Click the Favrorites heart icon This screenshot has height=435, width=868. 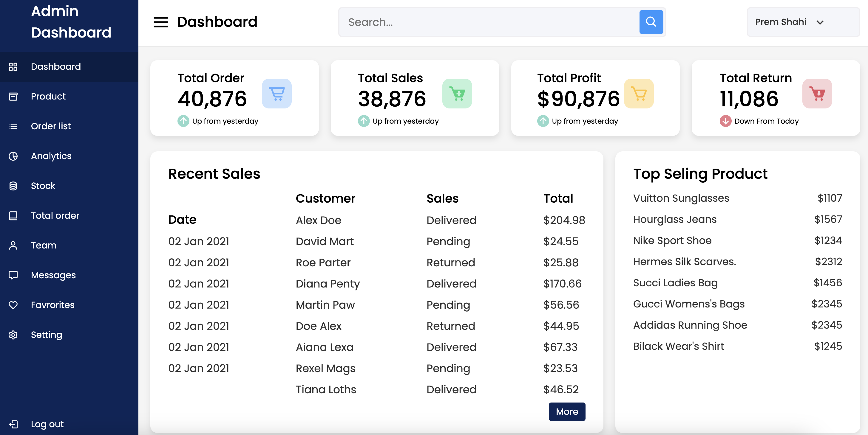(x=13, y=305)
